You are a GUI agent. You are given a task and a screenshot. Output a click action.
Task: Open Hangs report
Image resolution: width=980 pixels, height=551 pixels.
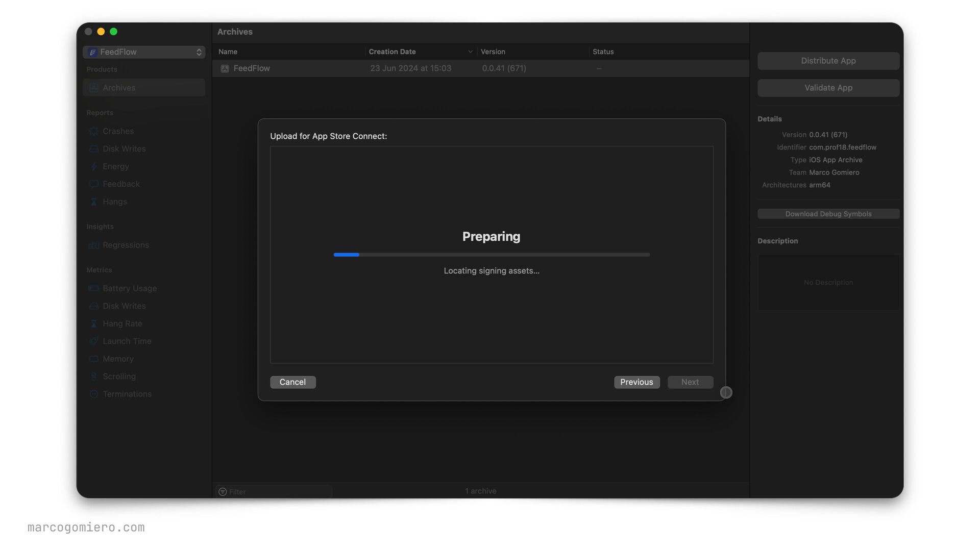[115, 202]
